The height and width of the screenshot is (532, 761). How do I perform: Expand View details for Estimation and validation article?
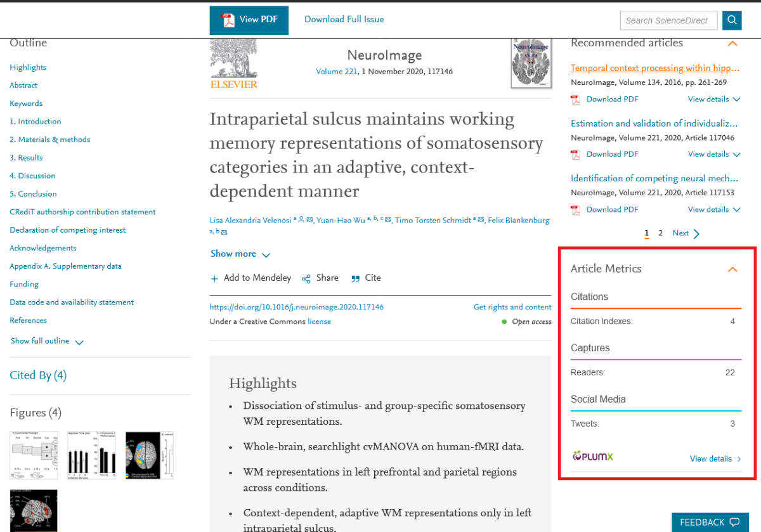[x=713, y=154]
